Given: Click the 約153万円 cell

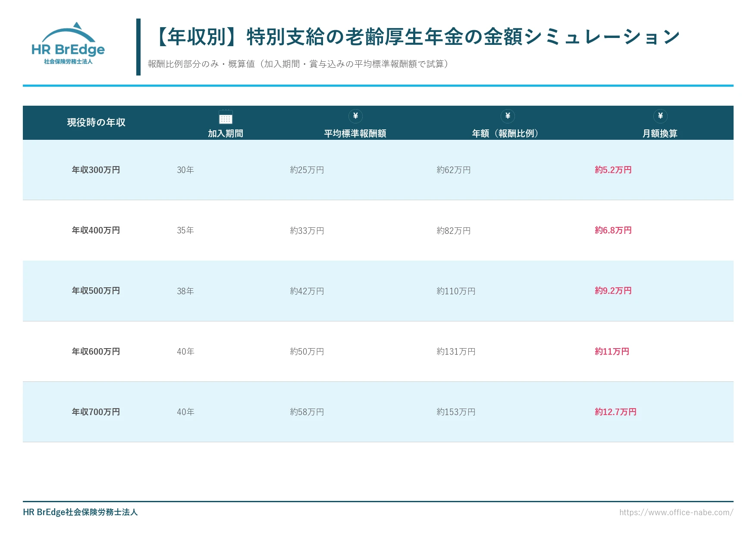Looking at the screenshot, I should pos(456,412).
